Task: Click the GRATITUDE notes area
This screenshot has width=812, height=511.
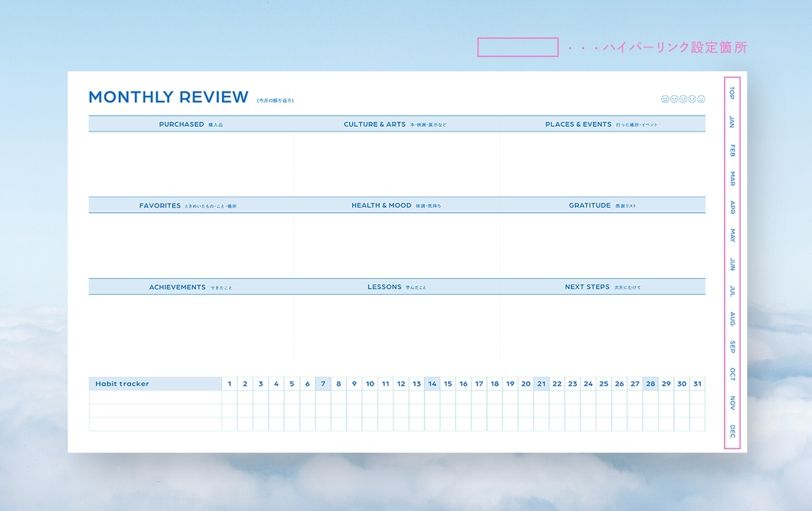Action: [x=602, y=245]
